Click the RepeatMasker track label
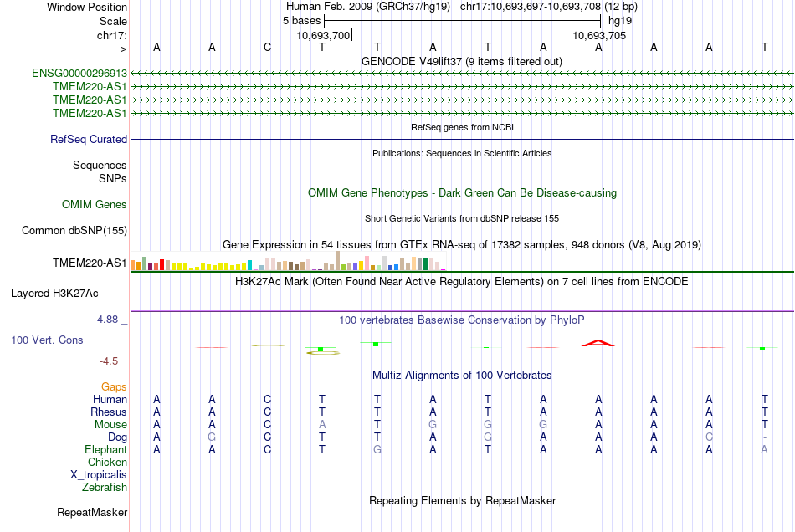This screenshot has width=795, height=532. [92, 512]
